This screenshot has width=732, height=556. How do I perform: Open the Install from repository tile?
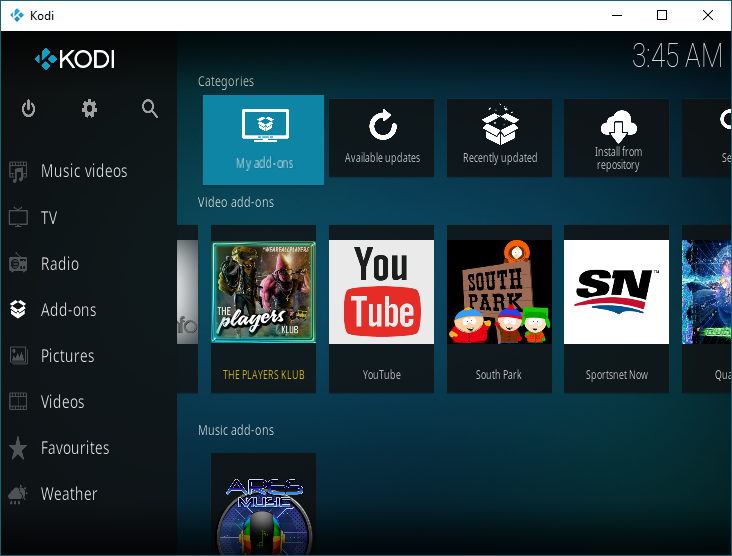pyautogui.click(x=617, y=138)
